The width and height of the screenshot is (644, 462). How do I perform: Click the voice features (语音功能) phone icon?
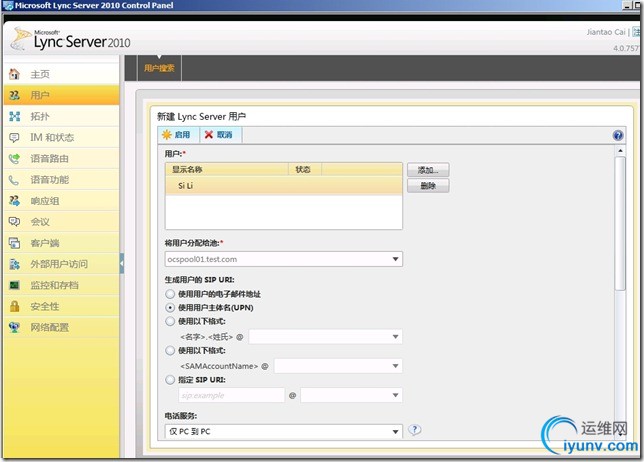point(14,180)
